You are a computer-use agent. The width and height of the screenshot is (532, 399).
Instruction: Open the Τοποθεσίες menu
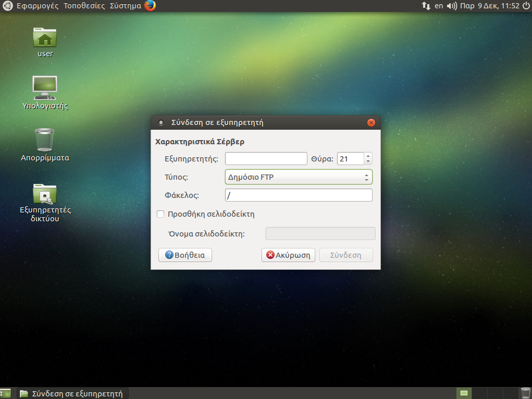pyautogui.click(x=84, y=6)
